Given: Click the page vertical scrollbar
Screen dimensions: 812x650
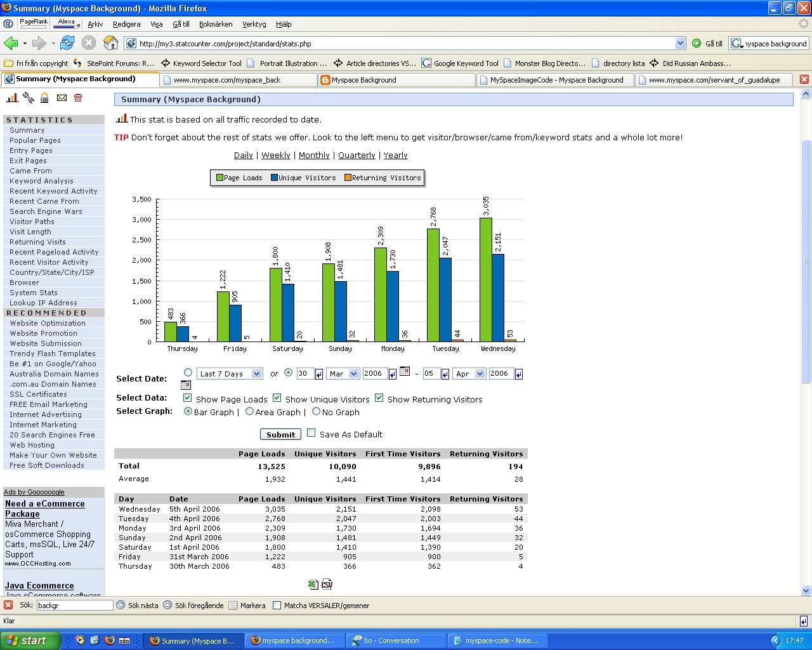Looking at the screenshot, I should tap(806, 260).
